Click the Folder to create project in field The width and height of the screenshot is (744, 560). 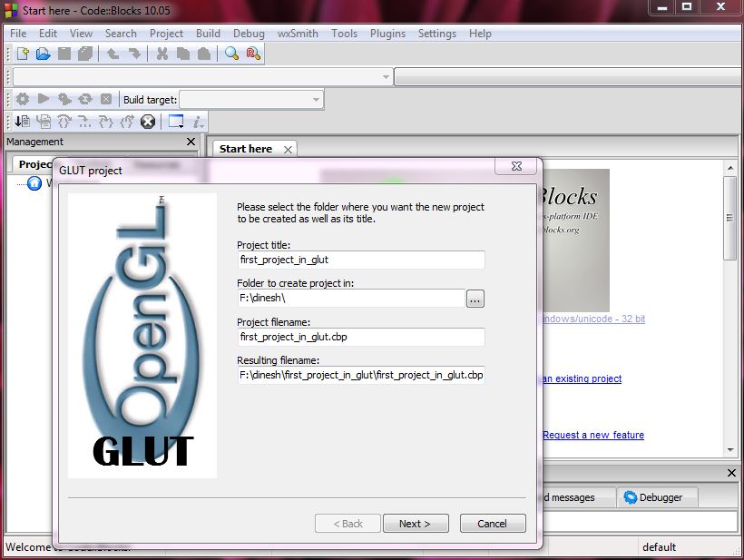click(x=351, y=298)
